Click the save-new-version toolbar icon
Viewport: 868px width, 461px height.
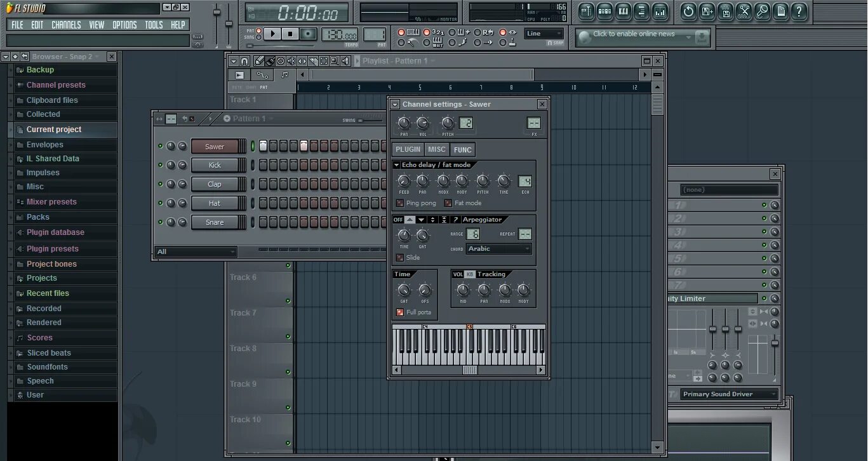pos(707,11)
